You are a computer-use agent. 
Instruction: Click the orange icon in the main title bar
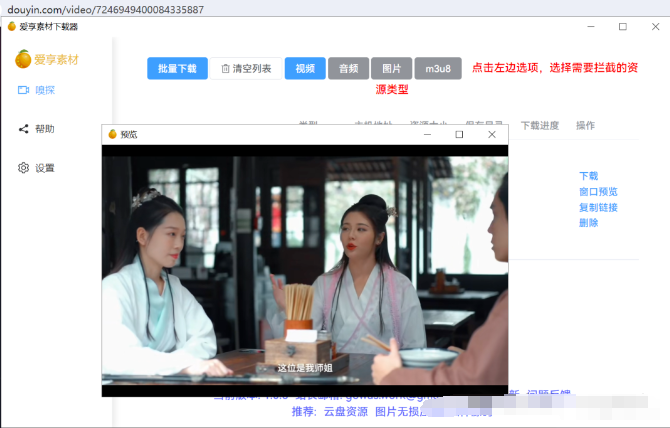(x=12, y=26)
